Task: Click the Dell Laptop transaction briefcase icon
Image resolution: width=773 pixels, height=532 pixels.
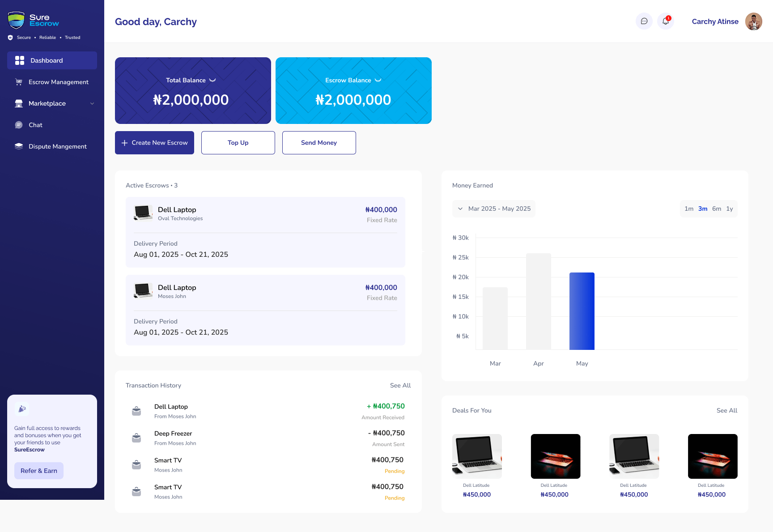Action: click(136, 411)
